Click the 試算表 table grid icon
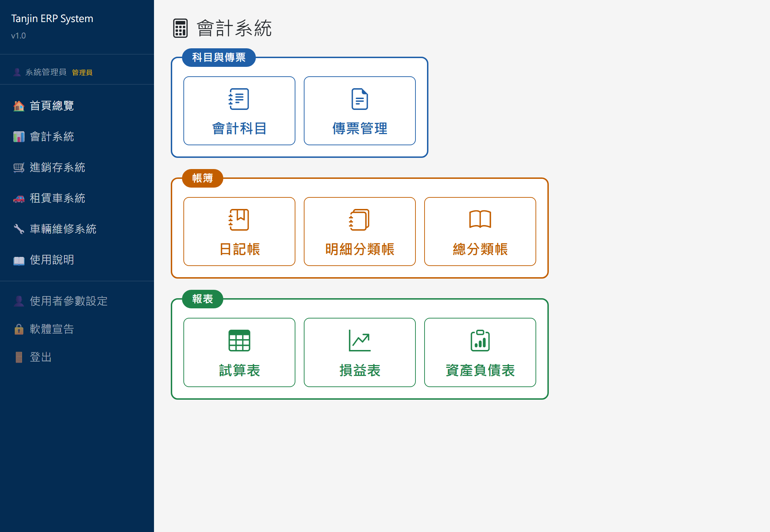 (239, 341)
